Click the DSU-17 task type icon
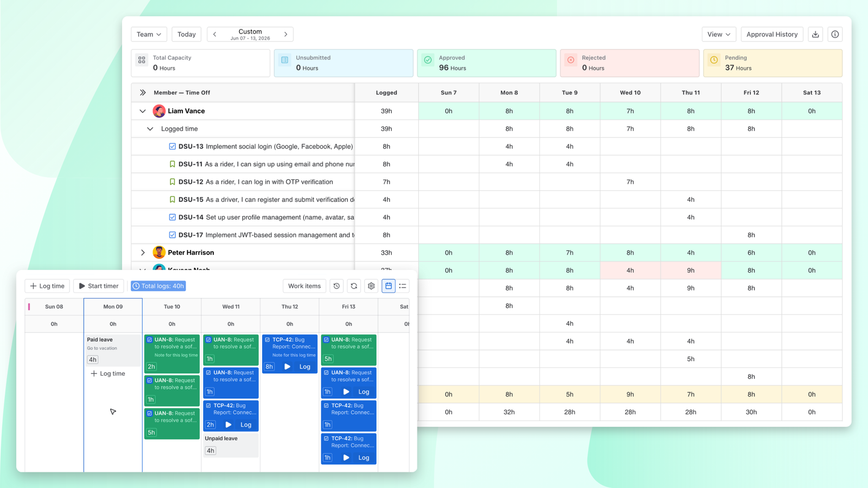 point(173,235)
